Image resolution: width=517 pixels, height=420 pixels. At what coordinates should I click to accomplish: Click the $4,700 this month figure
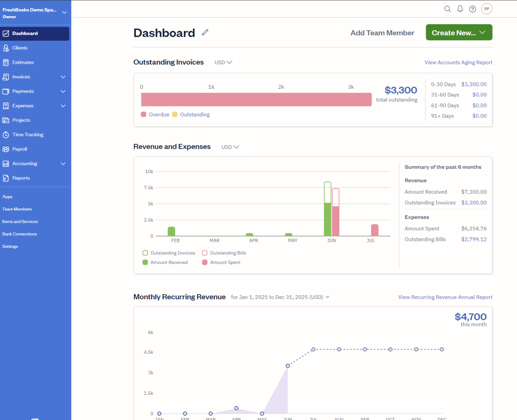pyautogui.click(x=471, y=317)
